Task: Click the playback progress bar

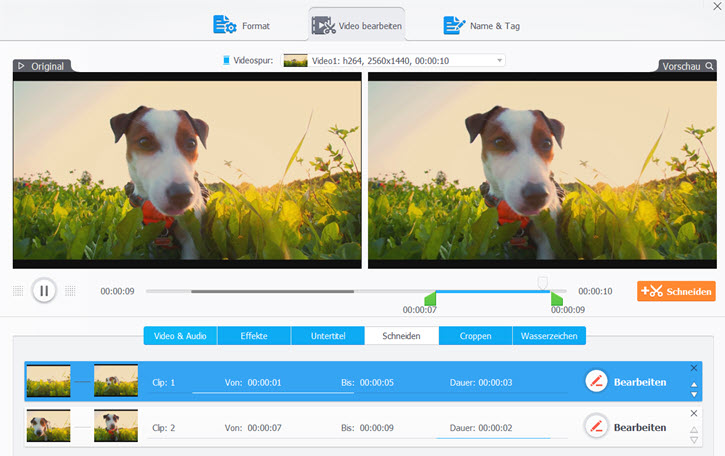Action: pyautogui.click(x=356, y=291)
